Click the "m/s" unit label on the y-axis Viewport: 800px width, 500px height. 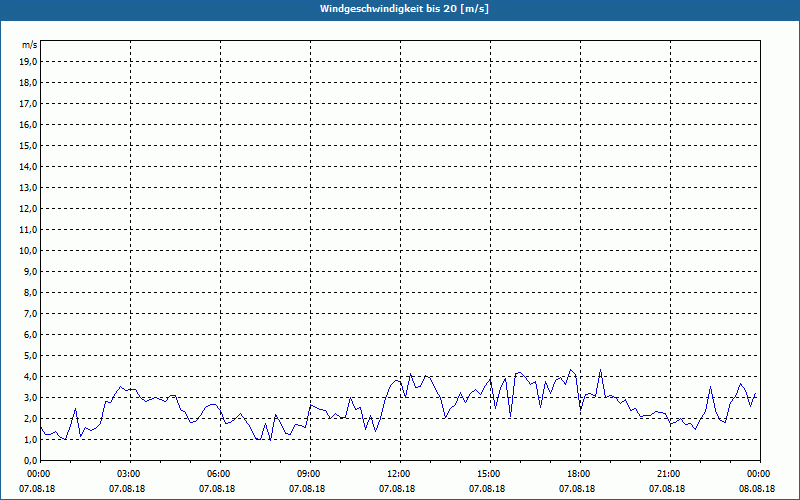click(x=30, y=45)
